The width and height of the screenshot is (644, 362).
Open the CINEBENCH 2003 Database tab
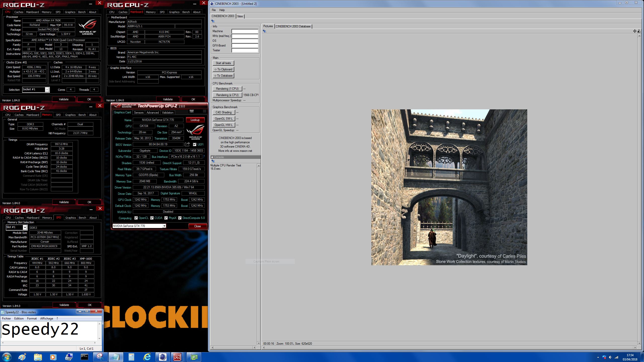click(293, 26)
